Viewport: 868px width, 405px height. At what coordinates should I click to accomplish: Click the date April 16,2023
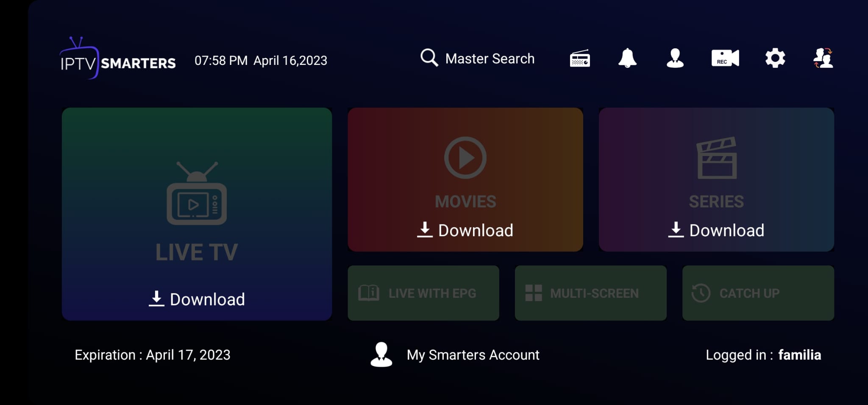(290, 60)
